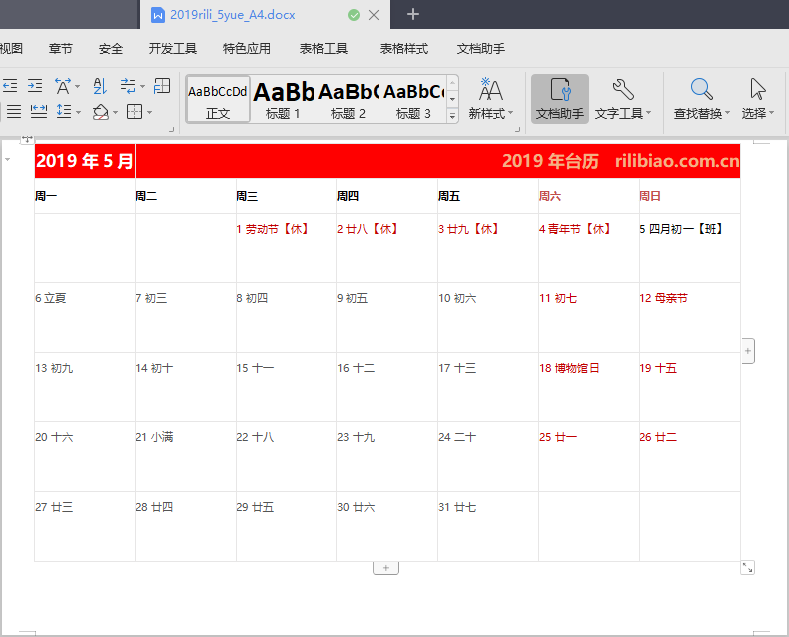Toggle show paragraph marks icon
Viewport: 789px width, 637px height.
coord(128,86)
